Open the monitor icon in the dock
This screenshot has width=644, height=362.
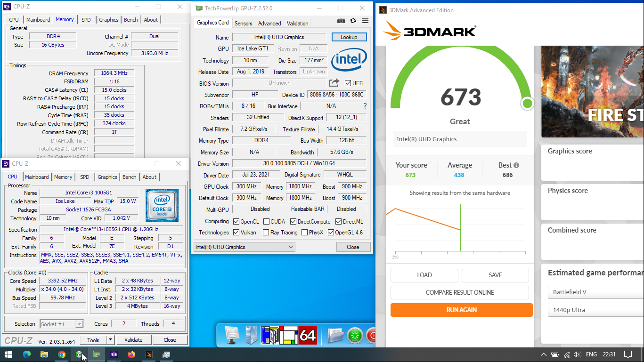233,335
